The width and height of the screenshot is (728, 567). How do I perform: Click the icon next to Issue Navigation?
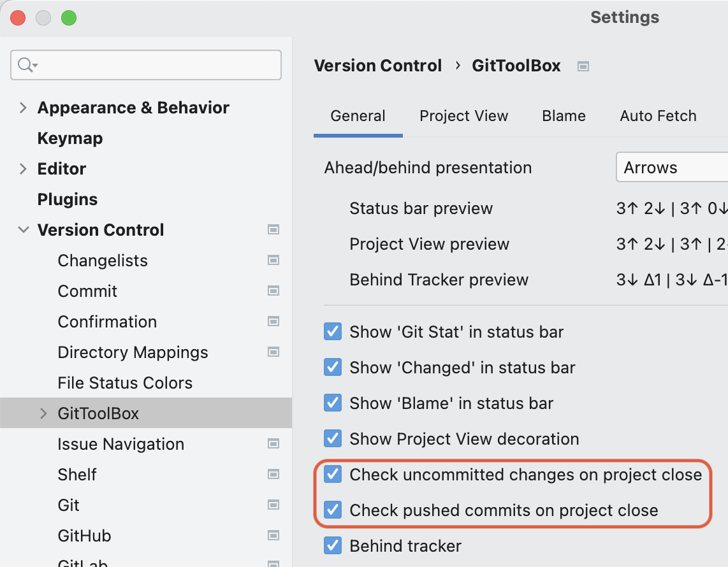click(273, 443)
